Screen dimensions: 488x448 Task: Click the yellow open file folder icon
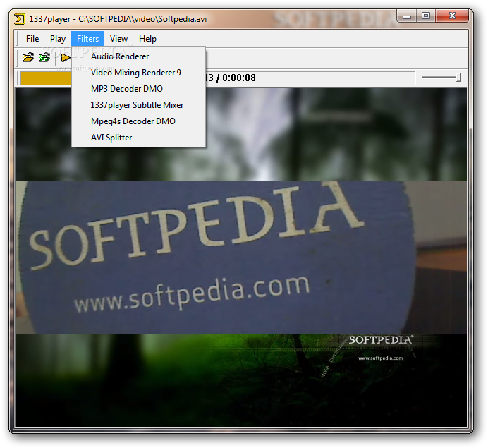coord(28,58)
